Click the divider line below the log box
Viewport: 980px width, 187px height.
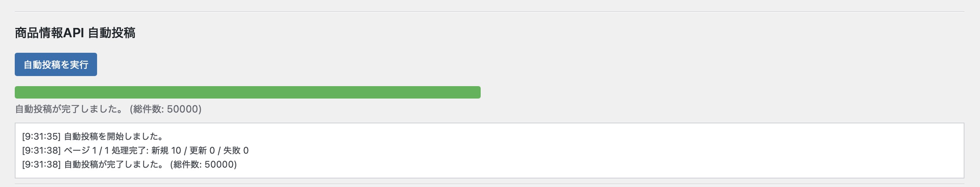point(489,184)
